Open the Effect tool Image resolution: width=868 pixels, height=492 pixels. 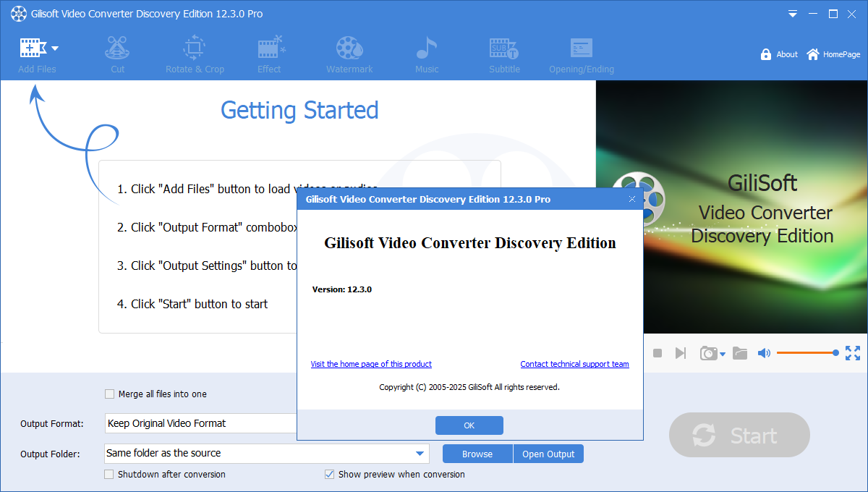pos(270,55)
